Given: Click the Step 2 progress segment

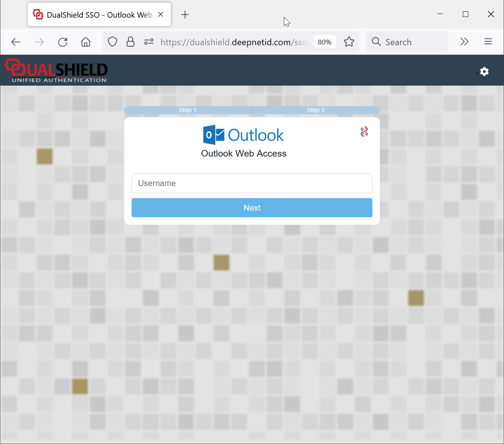Looking at the screenshot, I should coord(316,110).
